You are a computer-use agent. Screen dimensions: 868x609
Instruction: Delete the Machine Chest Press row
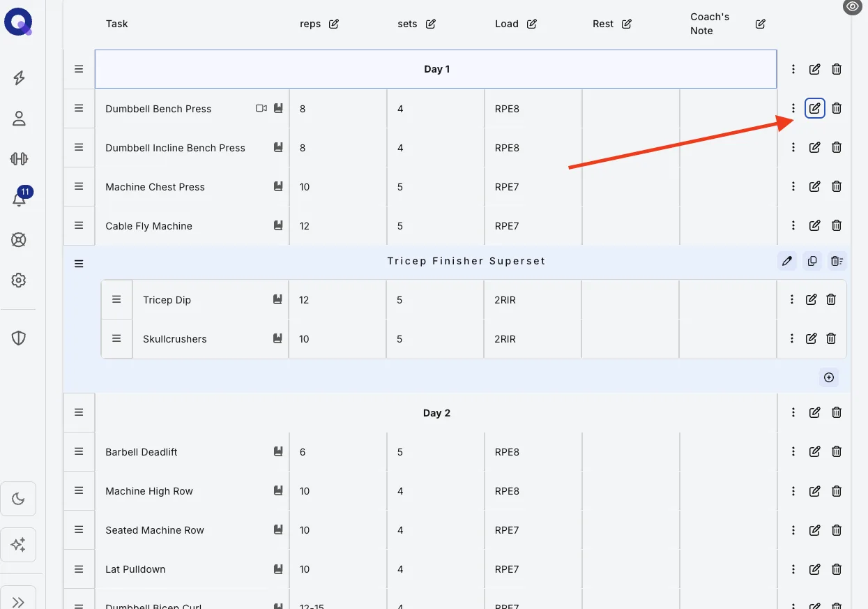point(837,186)
